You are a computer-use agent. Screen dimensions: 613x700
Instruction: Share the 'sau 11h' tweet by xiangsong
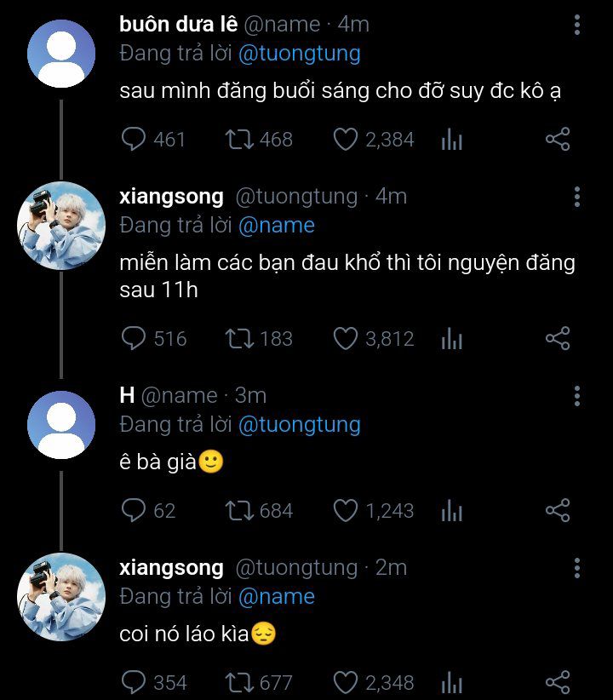pyautogui.click(x=557, y=339)
